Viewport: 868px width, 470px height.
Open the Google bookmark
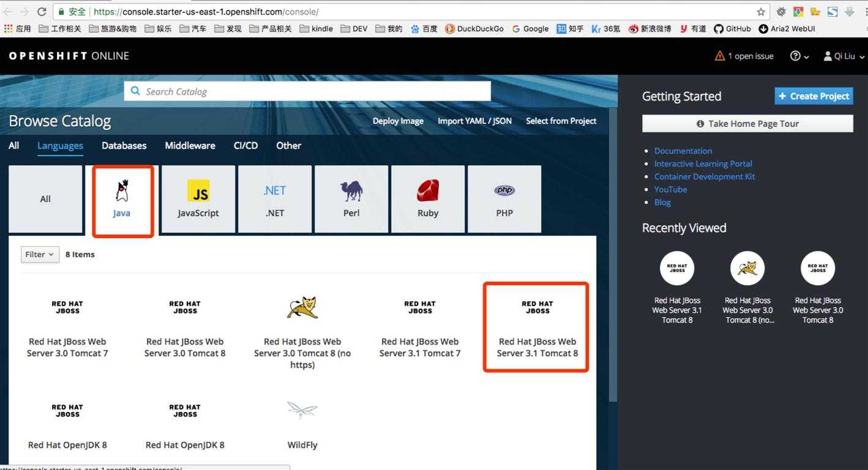(530, 29)
